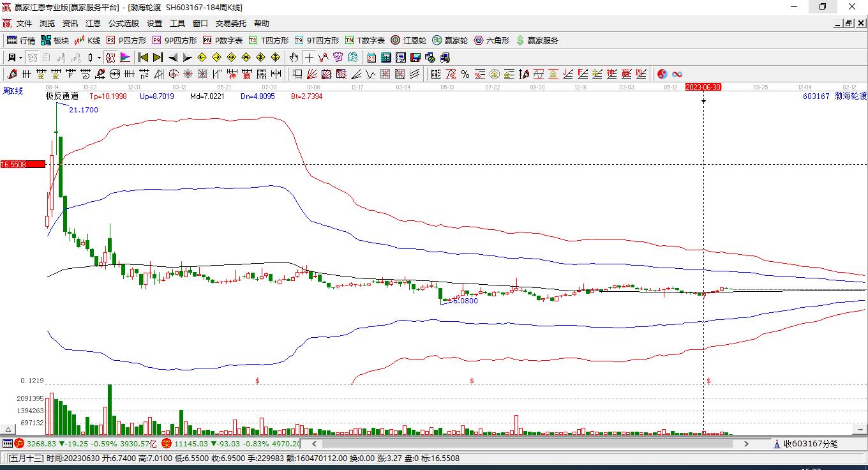Jump to the first bar
The image size is (868, 470).
144,57
